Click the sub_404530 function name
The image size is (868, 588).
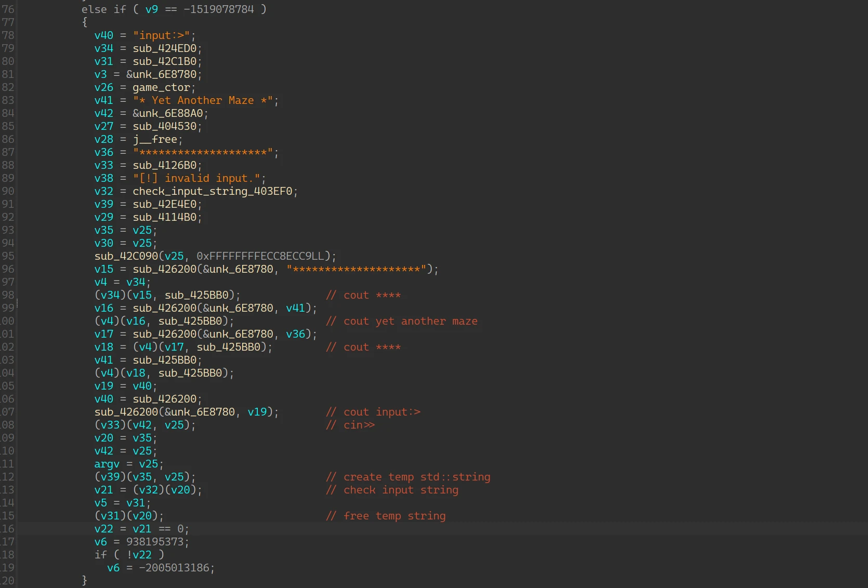(x=164, y=126)
